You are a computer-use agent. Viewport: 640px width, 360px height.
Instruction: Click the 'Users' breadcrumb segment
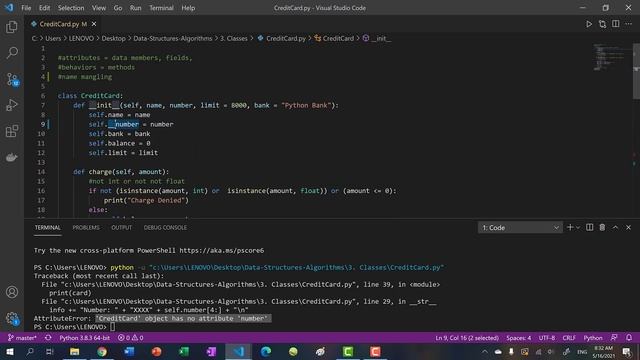click(53, 38)
